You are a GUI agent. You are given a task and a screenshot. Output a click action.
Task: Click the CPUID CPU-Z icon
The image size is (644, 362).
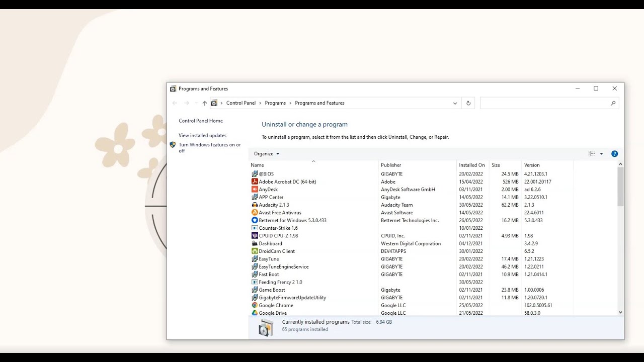click(x=255, y=236)
